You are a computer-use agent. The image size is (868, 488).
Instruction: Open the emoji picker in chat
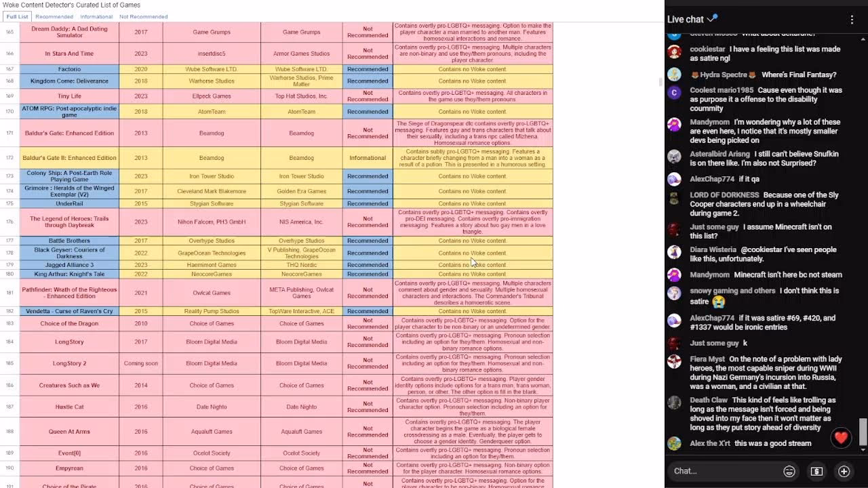coord(789,471)
